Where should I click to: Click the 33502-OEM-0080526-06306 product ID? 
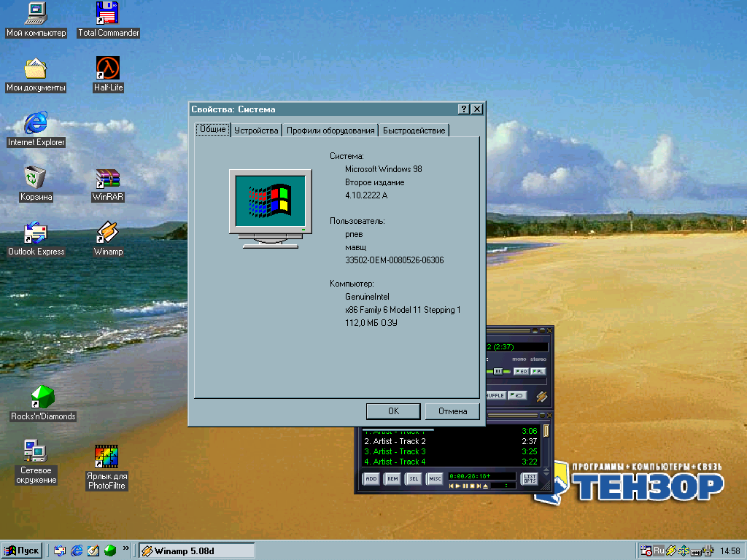tap(395, 260)
